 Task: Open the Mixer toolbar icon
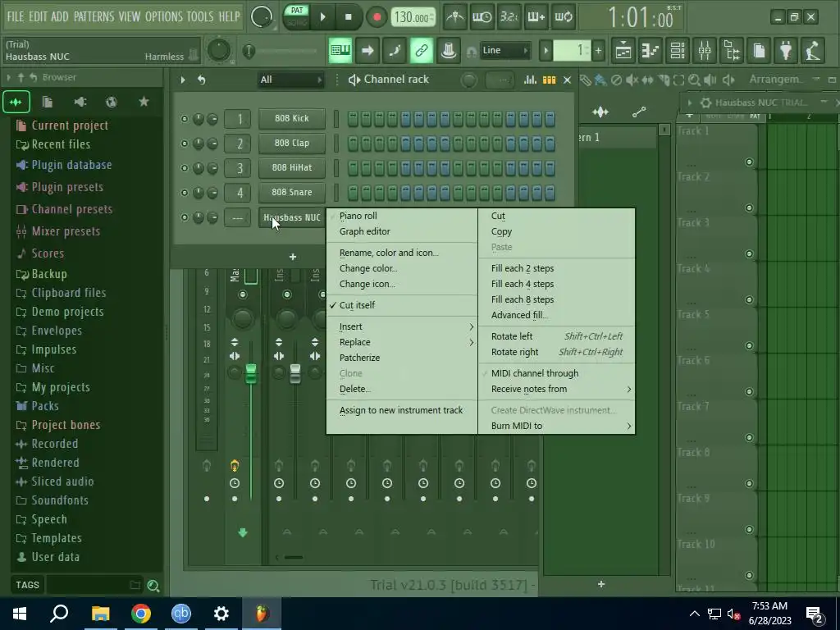point(705,51)
